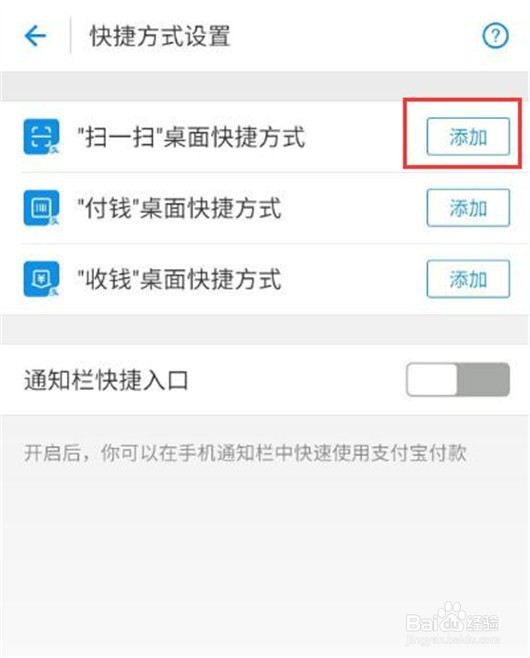Tap the 付钱 payment barcode icon
Viewport: 530px width, 658px height.
(x=41, y=208)
